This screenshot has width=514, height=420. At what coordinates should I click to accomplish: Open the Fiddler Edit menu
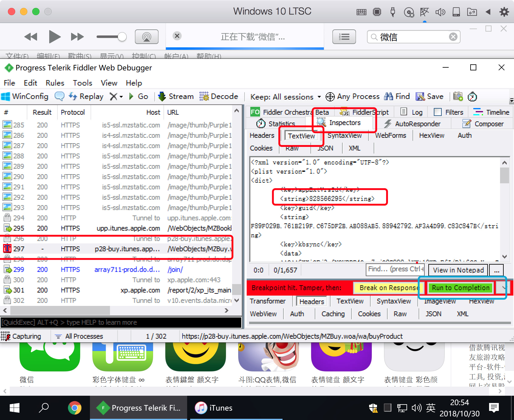[30, 83]
